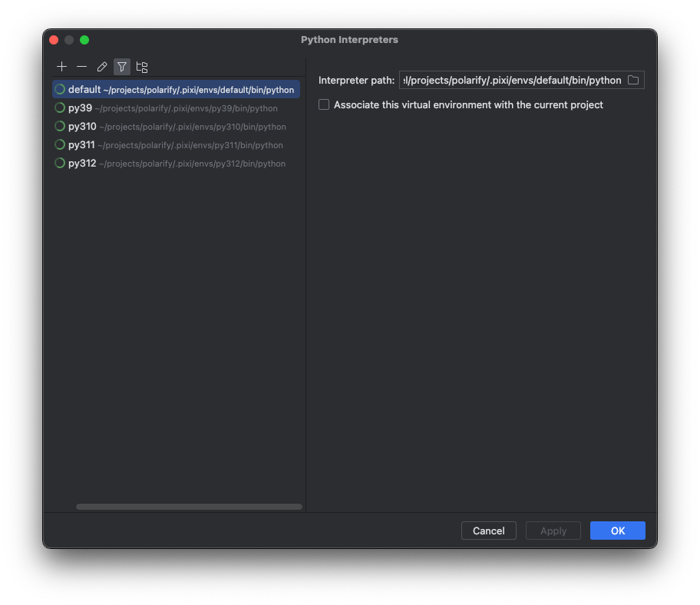Click the green zoom window button

click(x=84, y=40)
